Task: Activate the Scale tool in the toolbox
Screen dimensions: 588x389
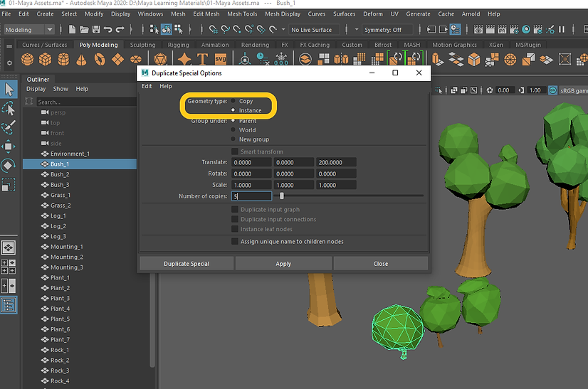Action: pyautogui.click(x=9, y=184)
